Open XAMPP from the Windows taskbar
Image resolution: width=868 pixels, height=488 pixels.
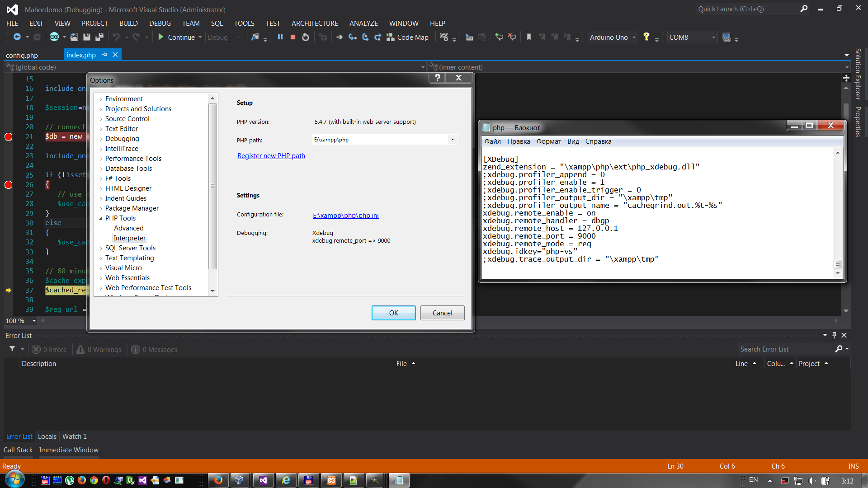tap(331, 480)
